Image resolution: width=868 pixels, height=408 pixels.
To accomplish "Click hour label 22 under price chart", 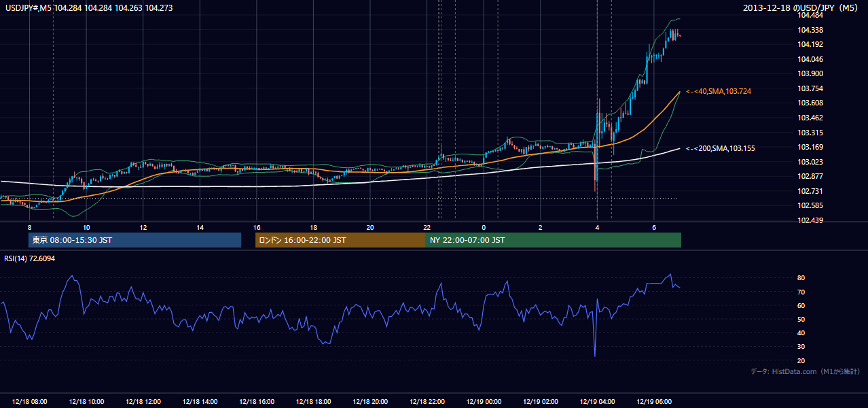I will (427, 227).
